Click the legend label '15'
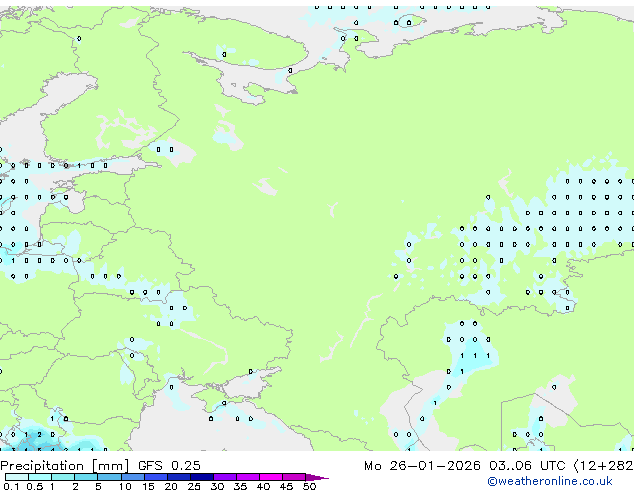Image resolution: width=634 pixels, height=490 pixels. [148, 486]
